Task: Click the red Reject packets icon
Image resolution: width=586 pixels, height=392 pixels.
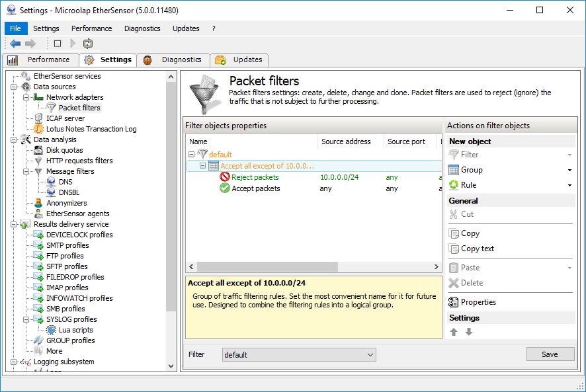Action: (225, 177)
